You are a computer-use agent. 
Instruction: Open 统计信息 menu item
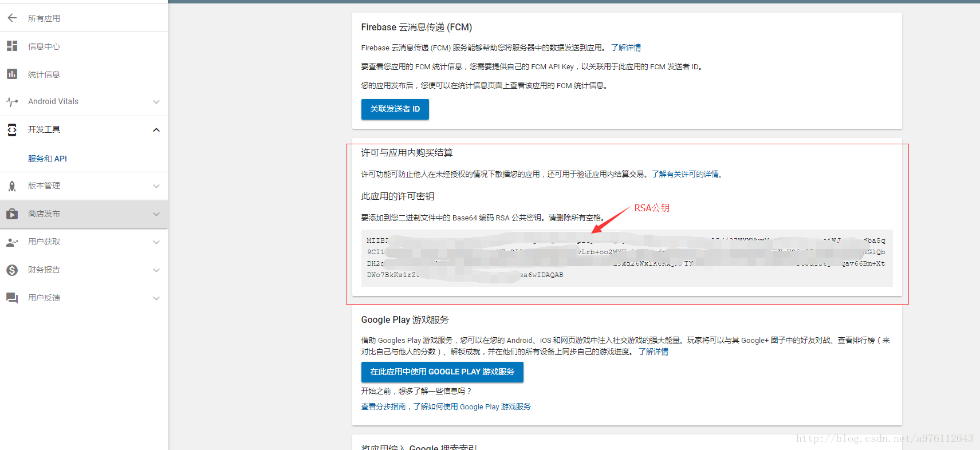[44, 74]
